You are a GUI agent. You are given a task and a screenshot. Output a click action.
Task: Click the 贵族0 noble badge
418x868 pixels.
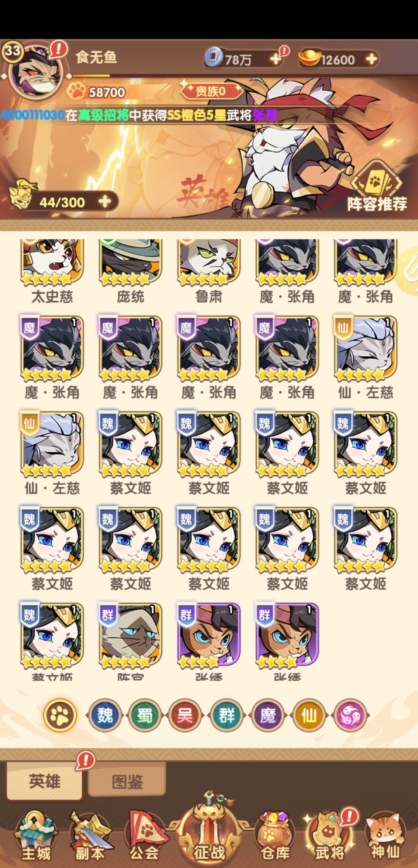pyautogui.click(x=211, y=91)
